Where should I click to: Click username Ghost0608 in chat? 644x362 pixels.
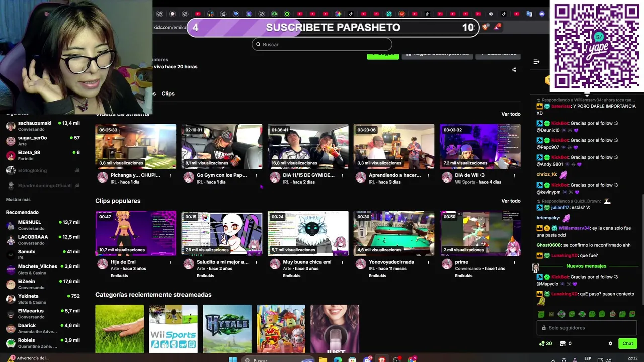pos(548,245)
